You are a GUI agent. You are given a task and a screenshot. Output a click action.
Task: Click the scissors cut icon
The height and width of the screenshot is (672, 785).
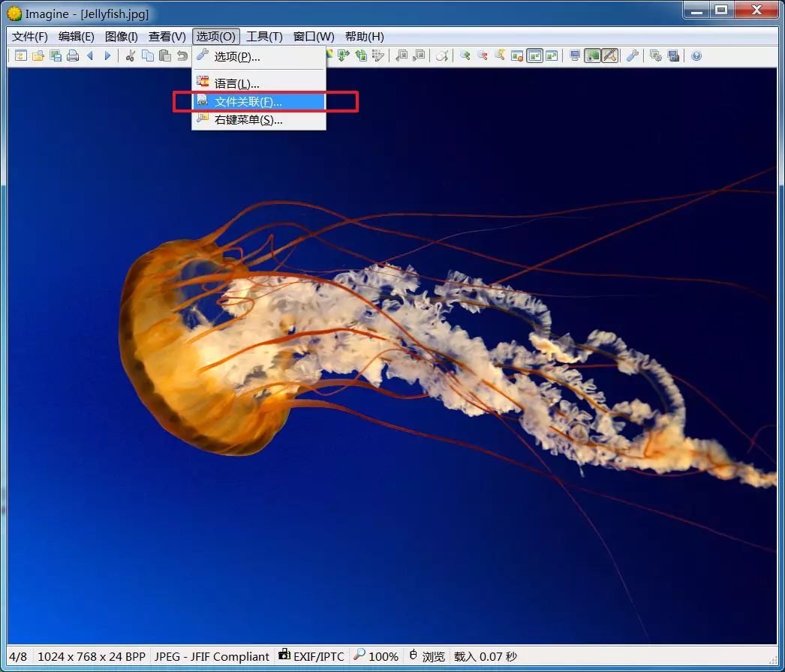coord(130,56)
